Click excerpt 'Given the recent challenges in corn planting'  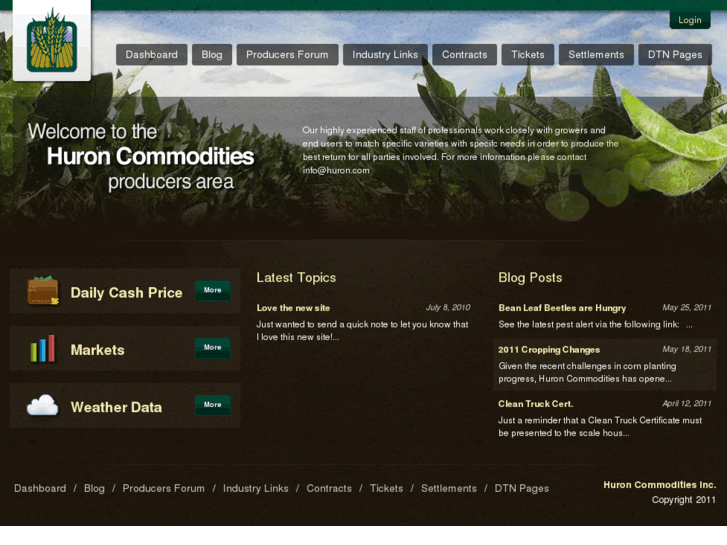click(587, 372)
